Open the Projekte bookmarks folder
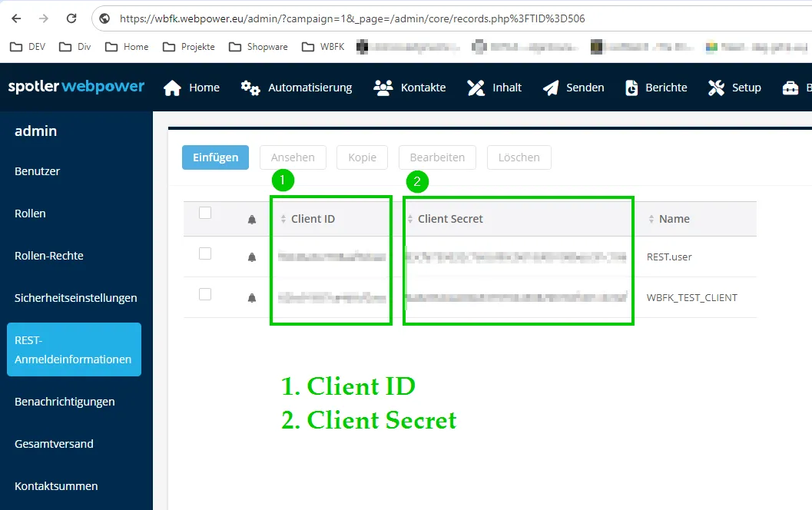This screenshot has width=812, height=510. coord(188,47)
